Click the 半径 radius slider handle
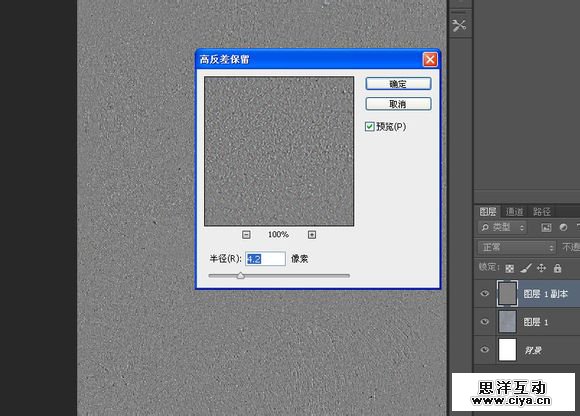This screenshot has height=416, width=580. pos(240,275)
